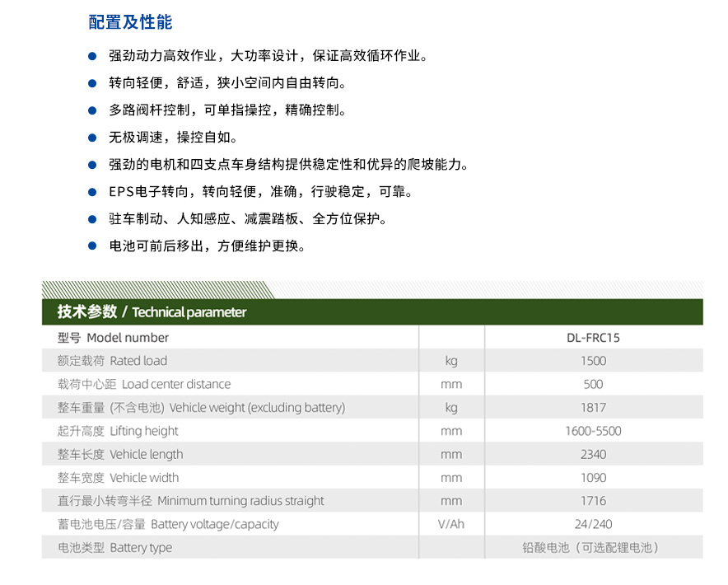Click the vehicle weight value 1817

(594, 407)
